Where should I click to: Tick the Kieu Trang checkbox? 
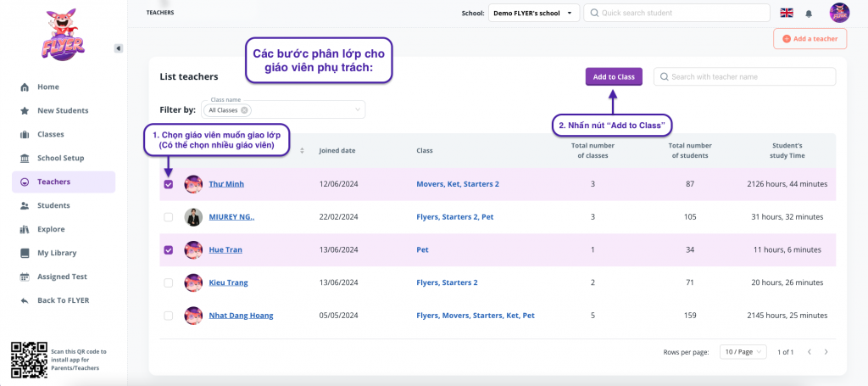pyautogui.click(x=169, y=283)
